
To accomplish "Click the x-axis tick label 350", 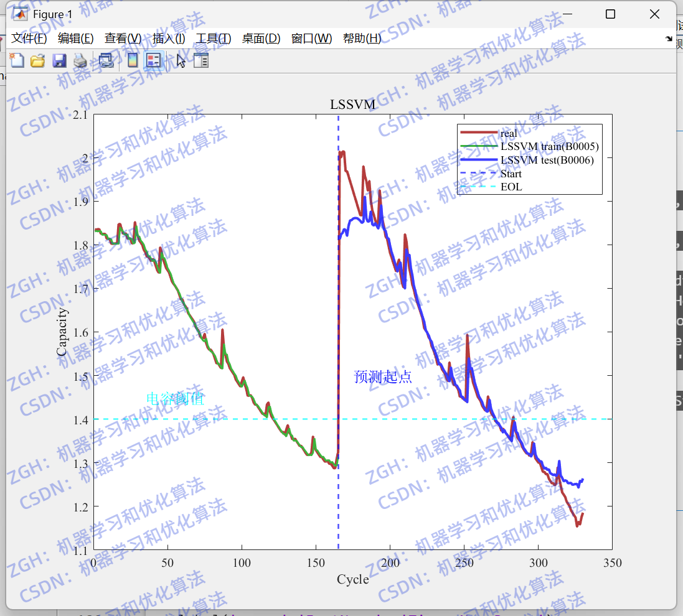I will [x=613, y=563].
